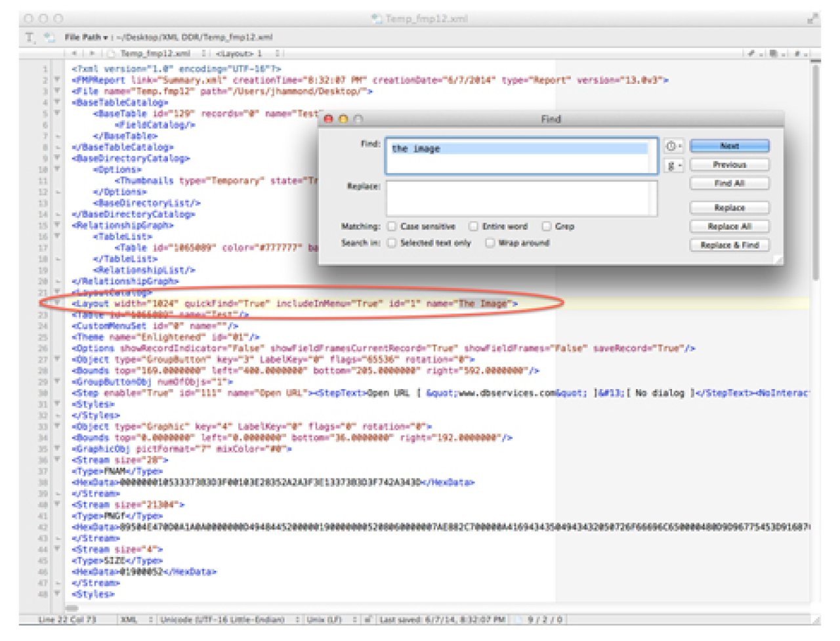
Task: Check Selected text only
Action: [392, 243]
